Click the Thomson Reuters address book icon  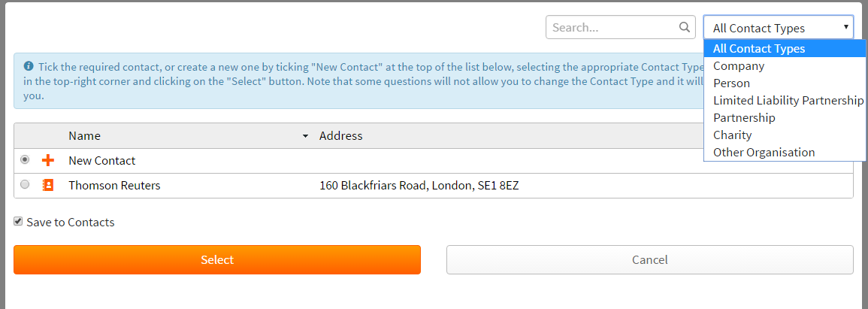coord(48,185)
